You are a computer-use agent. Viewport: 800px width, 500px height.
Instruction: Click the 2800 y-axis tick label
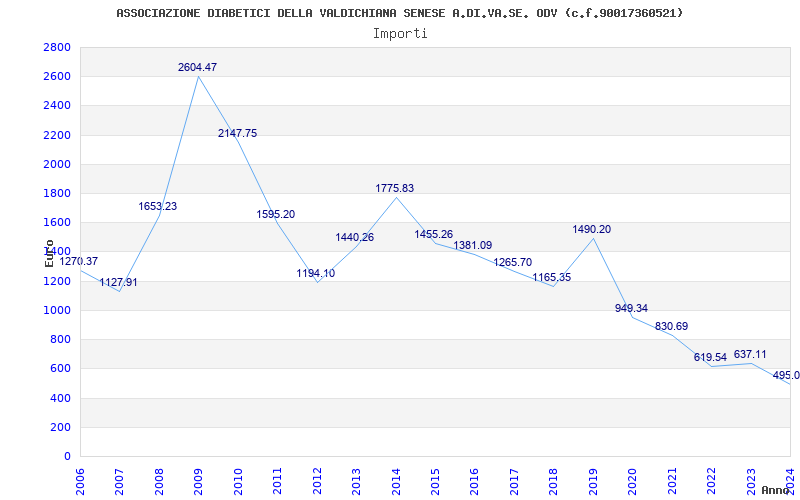pos(57,47)
